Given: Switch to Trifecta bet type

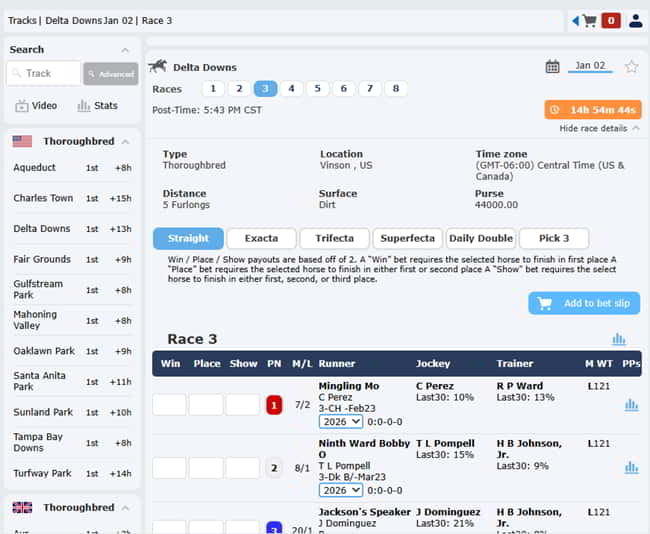Looking at the screenshot, I should (x=335, y=238).
